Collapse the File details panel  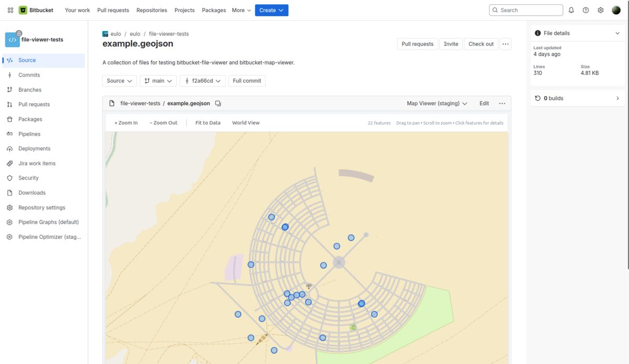pos(617,33)
